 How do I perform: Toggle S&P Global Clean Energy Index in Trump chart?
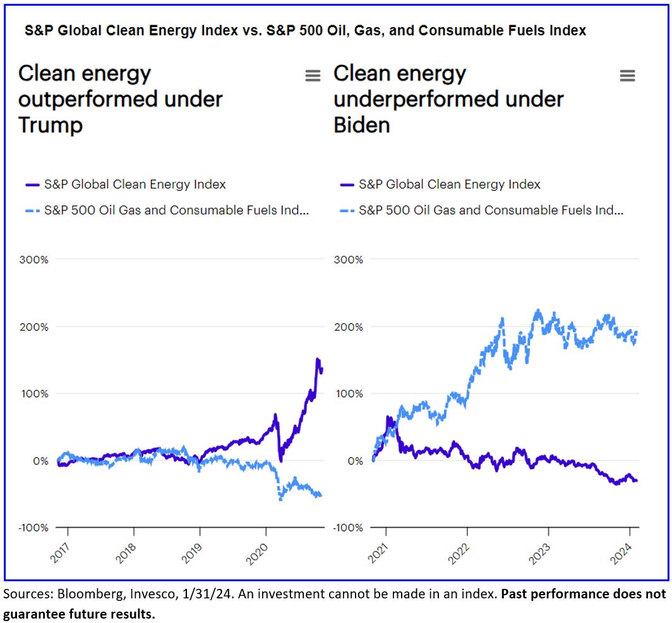tap(135, 185)
